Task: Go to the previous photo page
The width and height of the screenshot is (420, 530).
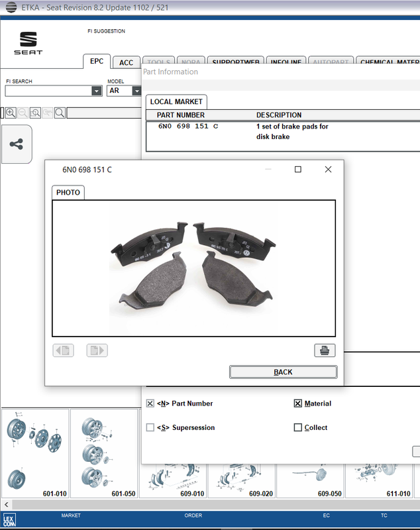Action: pyautogui.click(x=63, y=350)
